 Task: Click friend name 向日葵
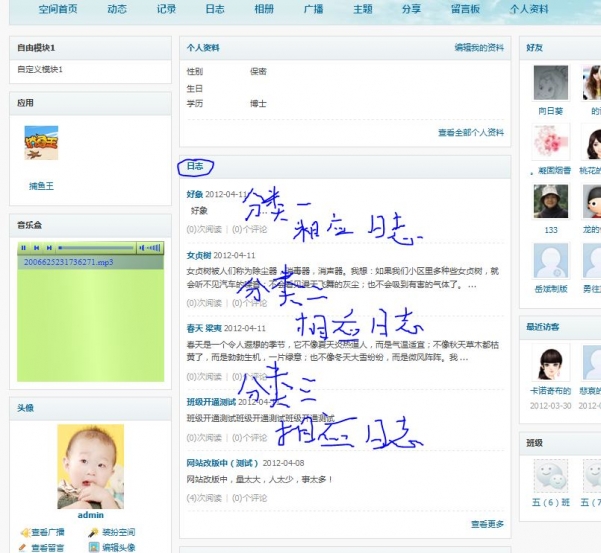[551, 112]
